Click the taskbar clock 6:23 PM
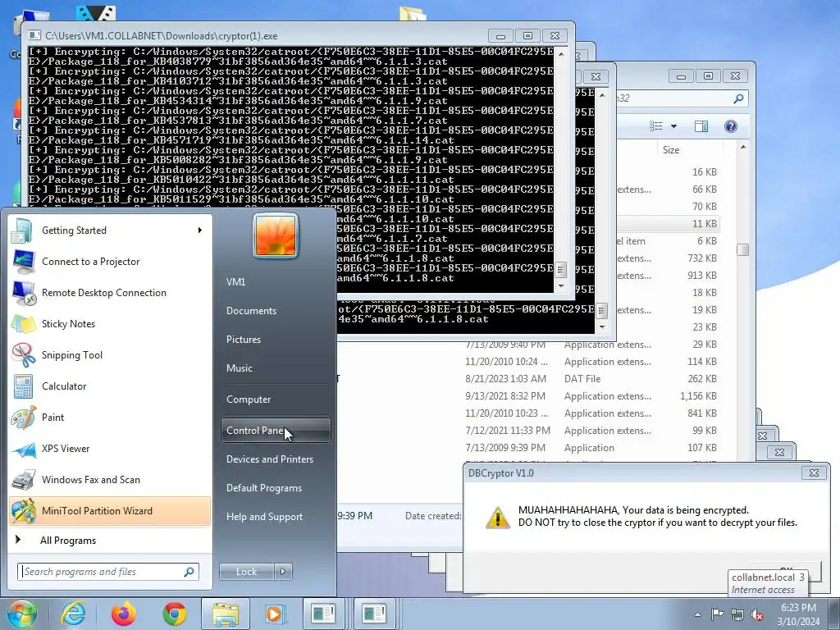840x630 pixels. pyautogui.click(x=798, y=608)
